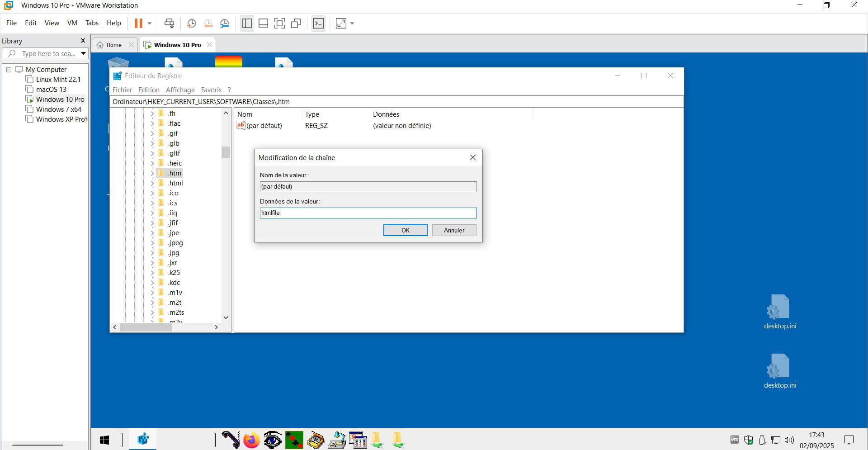The height and width of the screenshot is (450, 868).
Task: Select the (par défaut) value icon
Action: click(241, 125)
